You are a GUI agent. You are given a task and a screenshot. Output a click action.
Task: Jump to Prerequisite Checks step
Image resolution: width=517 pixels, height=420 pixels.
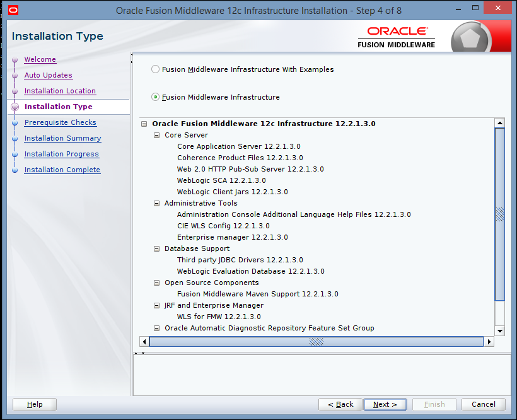point(61,122)
